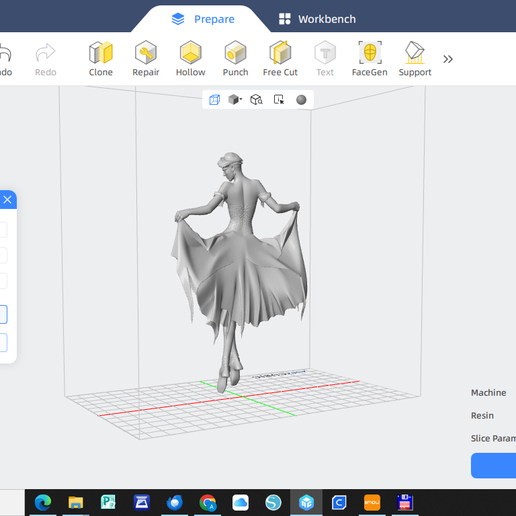Viewport: 516px width, 516px height.
Task: Open Google Chrome from the taskbar
Action: point(208,502)
